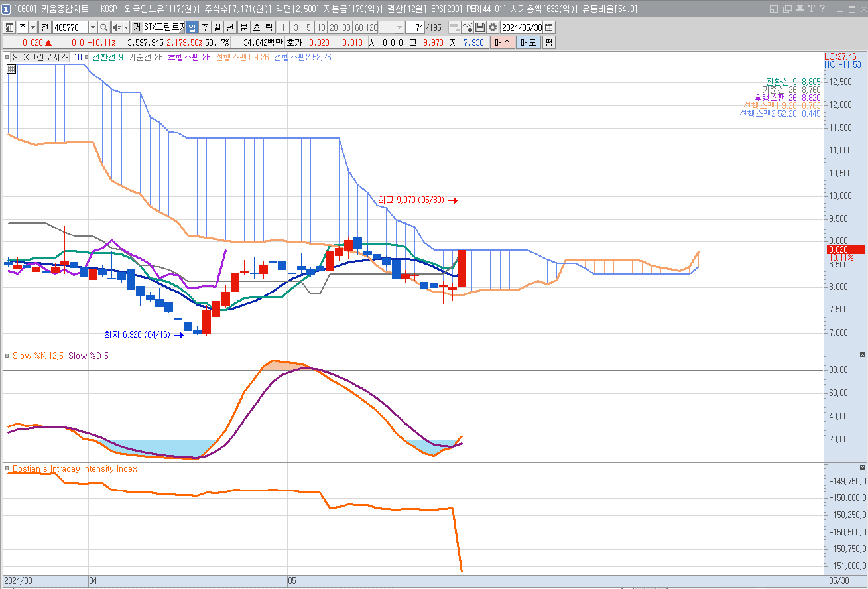Click the 거 button beside stock name
The image size is (868, 589).
[137, 27]
